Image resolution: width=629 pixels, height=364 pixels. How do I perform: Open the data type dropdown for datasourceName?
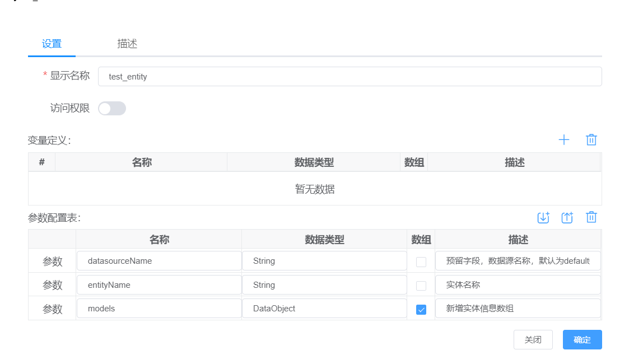coord(324,261)
